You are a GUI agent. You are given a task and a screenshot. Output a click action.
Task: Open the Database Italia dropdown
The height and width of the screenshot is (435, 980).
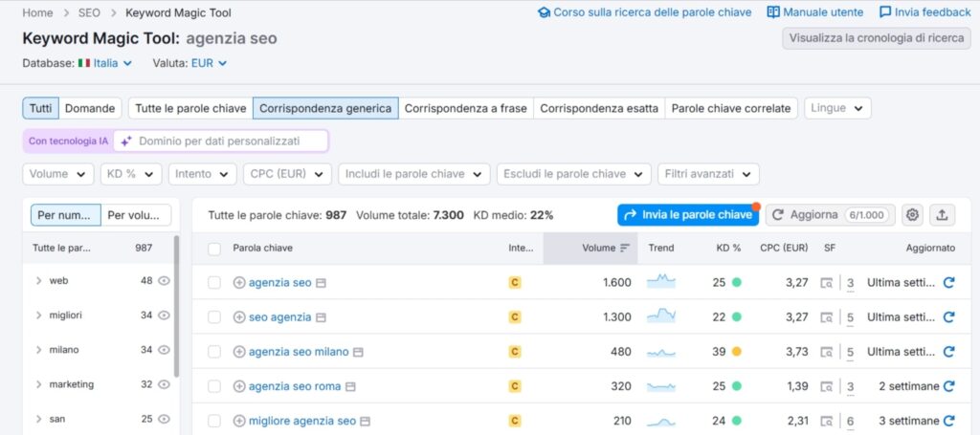click(x=105, y=63)
